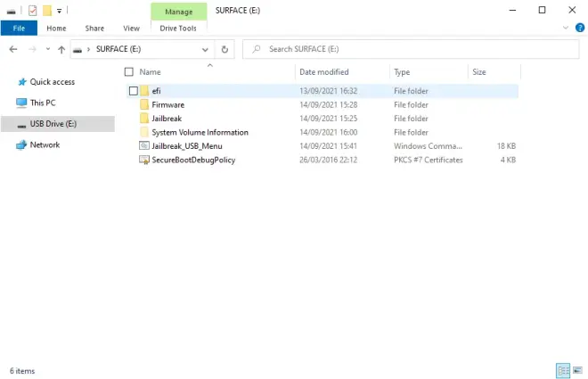The image size is (588, 379).
Task: Open the recent locations dropdown
Action: click(48, 49)
